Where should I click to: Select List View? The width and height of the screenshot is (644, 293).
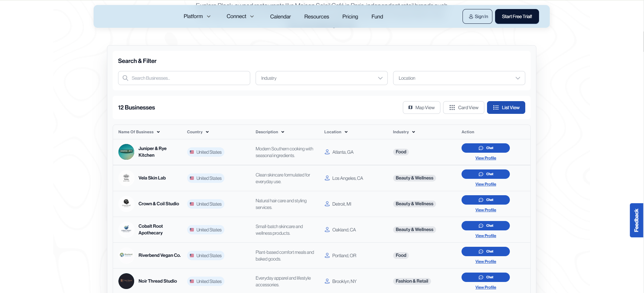(506, 107)
